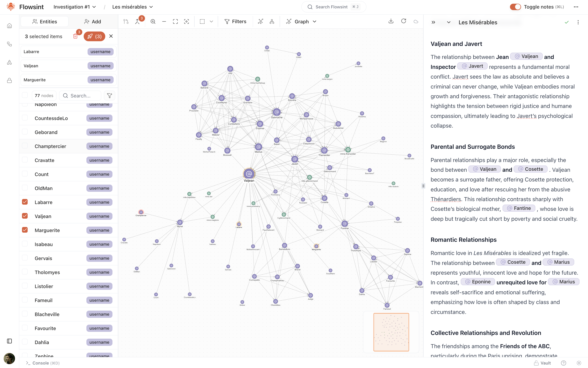Uncheck the Marguerite checkbox
588x368 pixels.
(25, 230)
